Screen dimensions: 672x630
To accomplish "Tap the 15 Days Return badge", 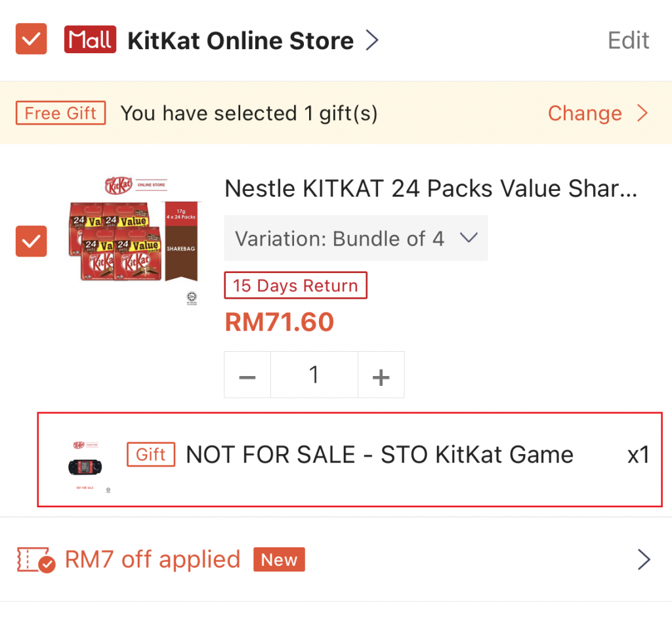I will (x=295, y=286).
